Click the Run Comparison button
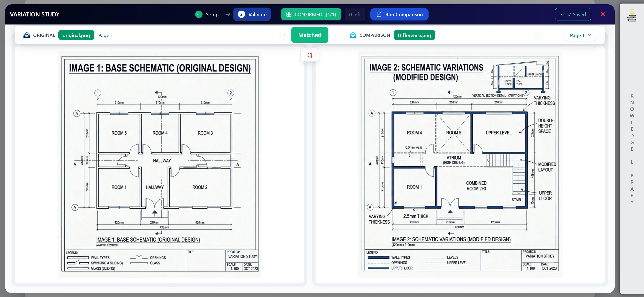The height and width of the screenshot is (297, 644). pos(399,14)
